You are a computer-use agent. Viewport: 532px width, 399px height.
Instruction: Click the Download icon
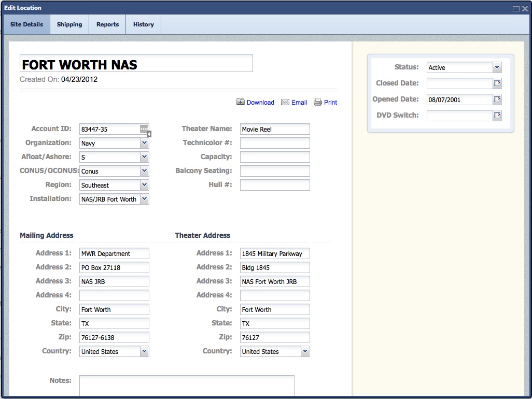pos(241,102)
